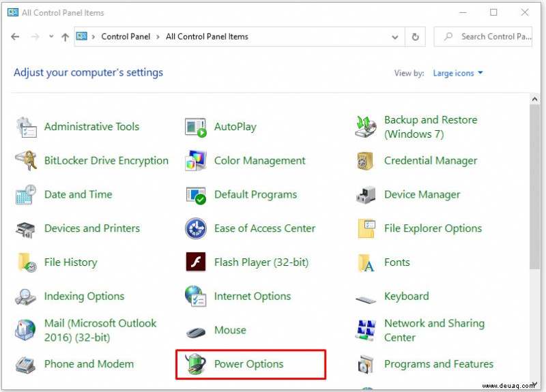The image size is (546, 392).
Task: Expand the chevron before Control Panel breadcrumb
Action: tap(94, 37)
